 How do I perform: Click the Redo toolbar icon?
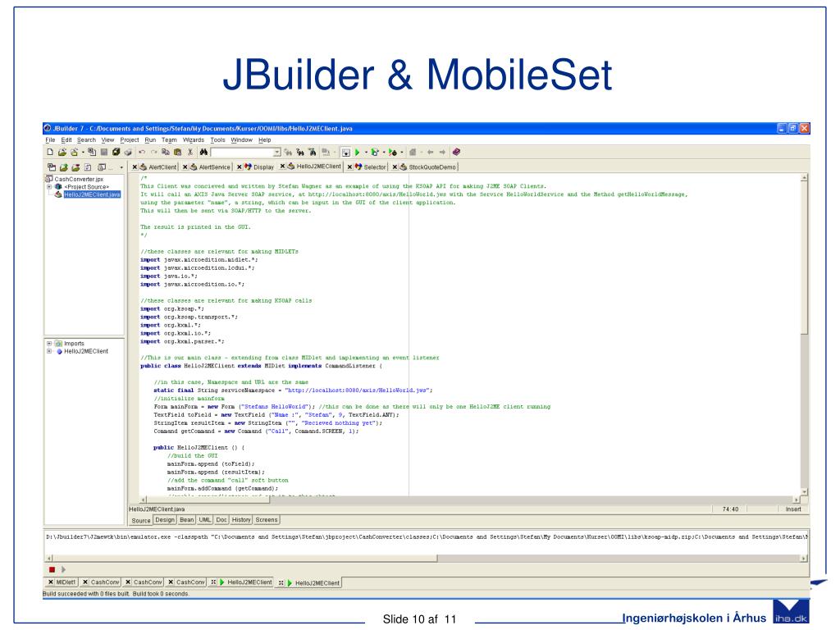click(x=153, y=152)
